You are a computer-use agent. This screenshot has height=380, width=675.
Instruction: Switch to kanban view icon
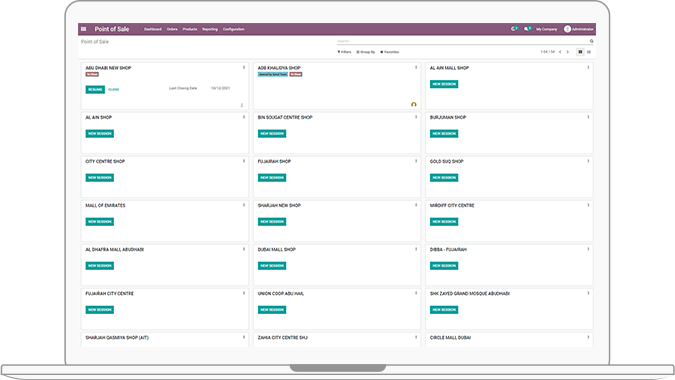point(580,52)
